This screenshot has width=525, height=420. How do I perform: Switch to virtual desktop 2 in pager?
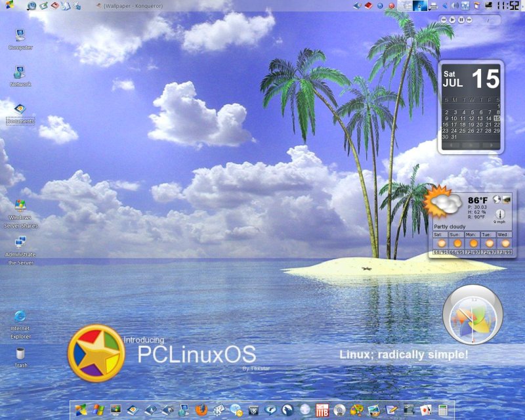[420, 6]
